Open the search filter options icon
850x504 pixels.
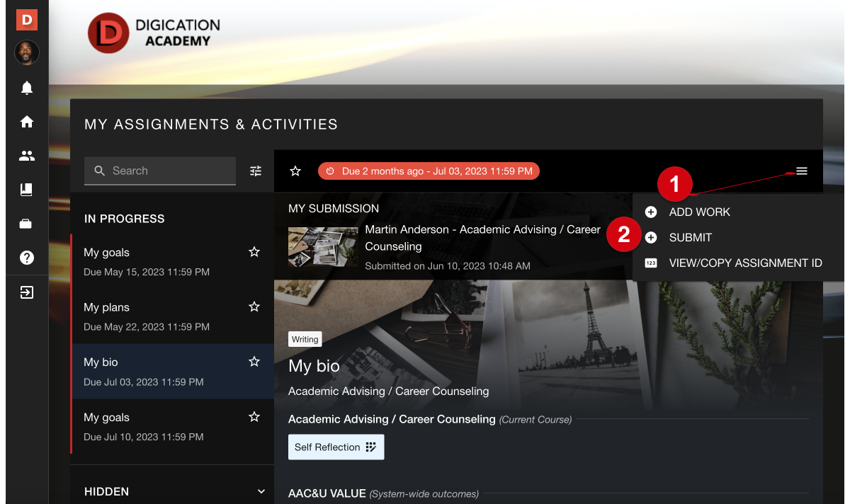pyautogui.click(x=256, y=171)
